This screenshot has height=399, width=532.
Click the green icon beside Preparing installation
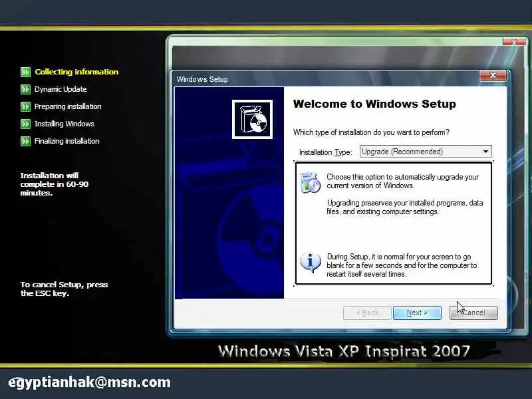[x=25, y=106]
